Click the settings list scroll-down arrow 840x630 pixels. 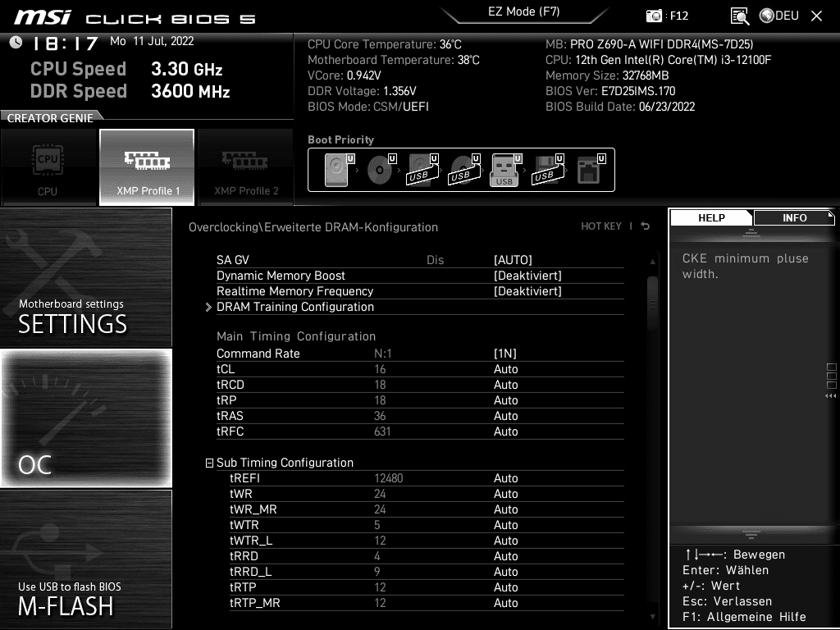(652, 617)
